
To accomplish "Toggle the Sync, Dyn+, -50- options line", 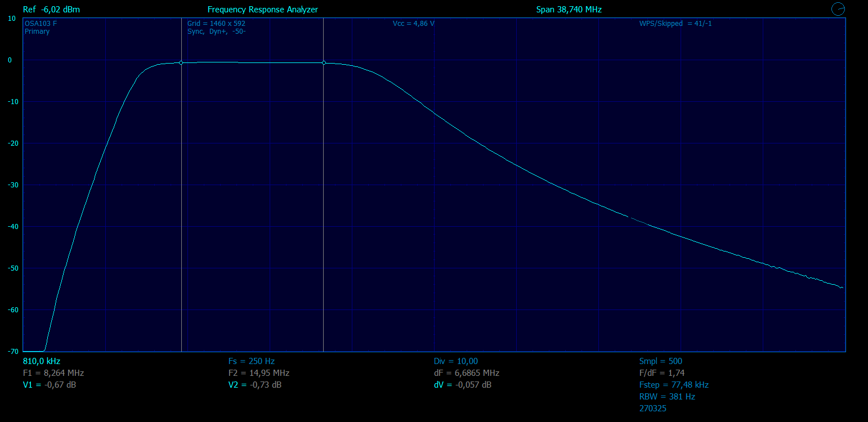I will click(x=216, y=32).
